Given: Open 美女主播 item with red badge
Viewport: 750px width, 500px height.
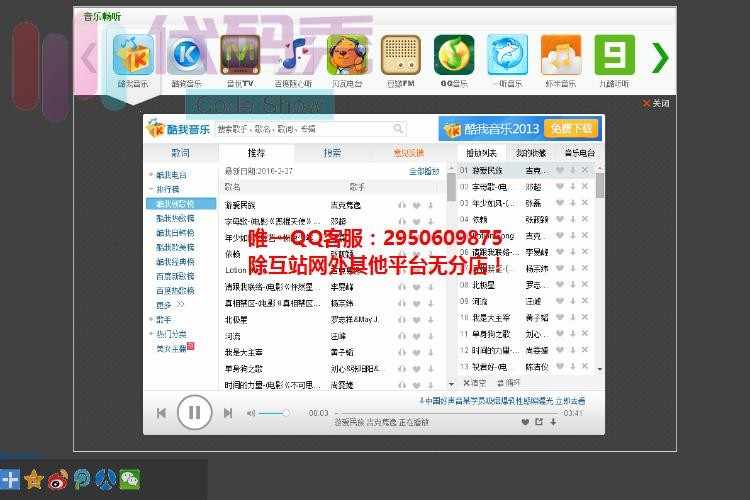Looking at the screenshot, I should (x=175, y=348).
